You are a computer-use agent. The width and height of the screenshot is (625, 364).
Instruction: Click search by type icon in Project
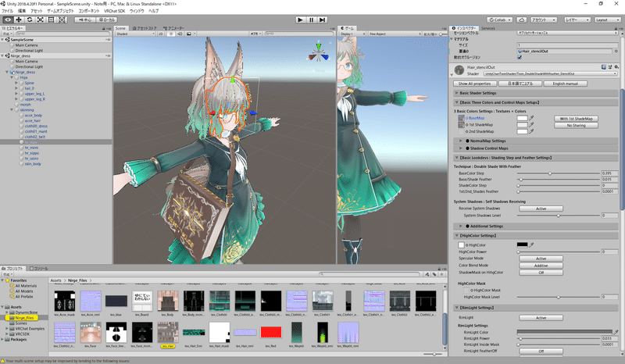tap(427, 274)
